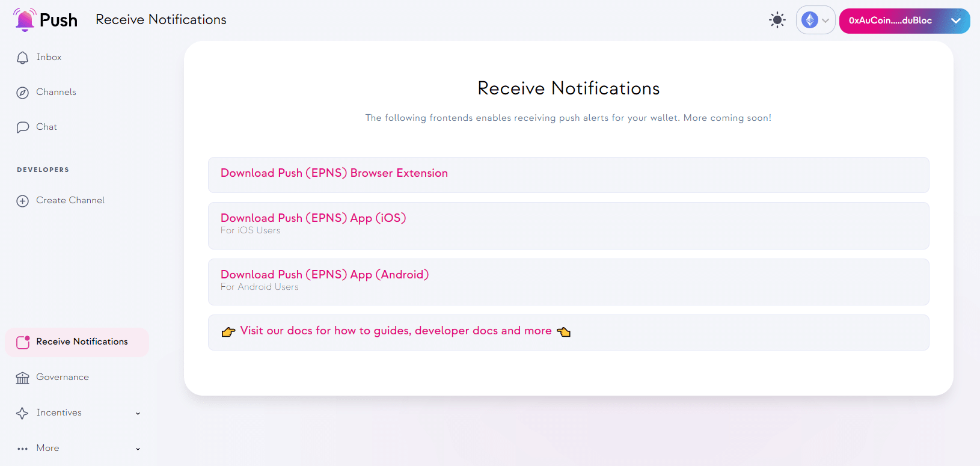Expand the More submenu arrow

point(138,449)
